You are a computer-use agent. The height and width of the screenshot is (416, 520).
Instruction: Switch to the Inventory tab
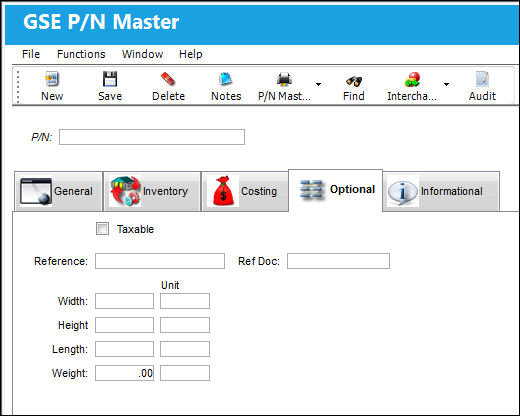152,191
